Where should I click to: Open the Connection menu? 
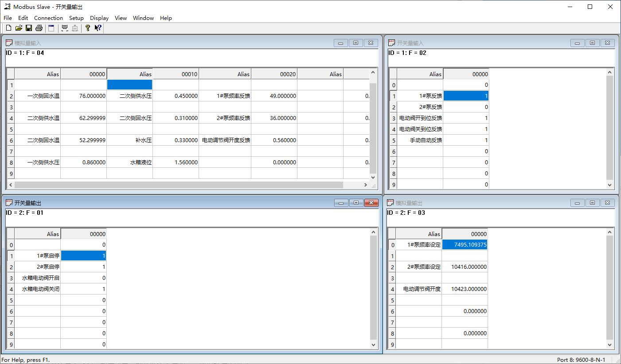coord(48,18)
